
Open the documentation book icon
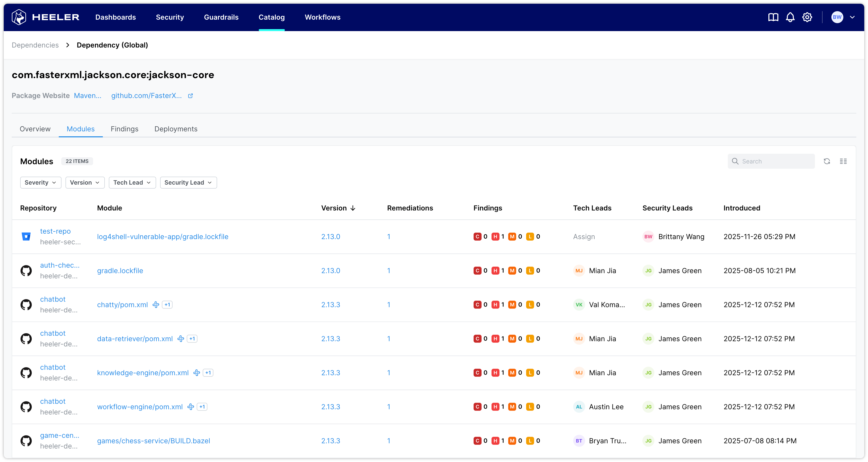pos(773,17)
